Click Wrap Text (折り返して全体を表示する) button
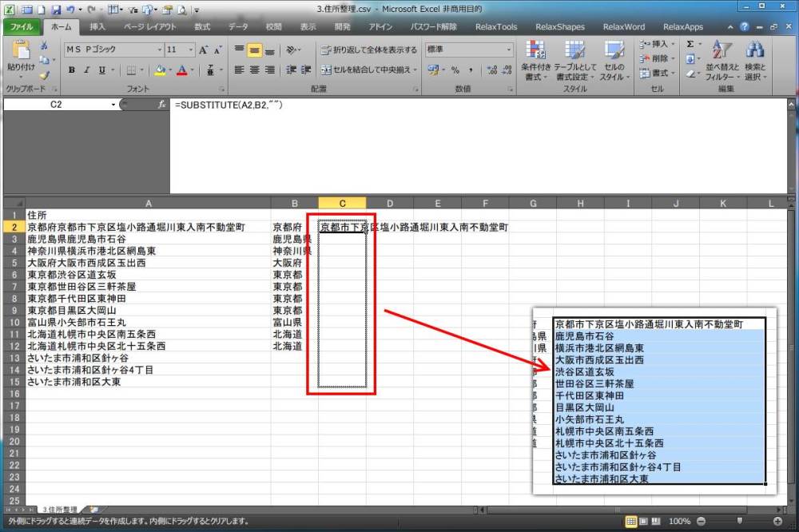Screen dimensions: 799x532 (x=369, y=50)
